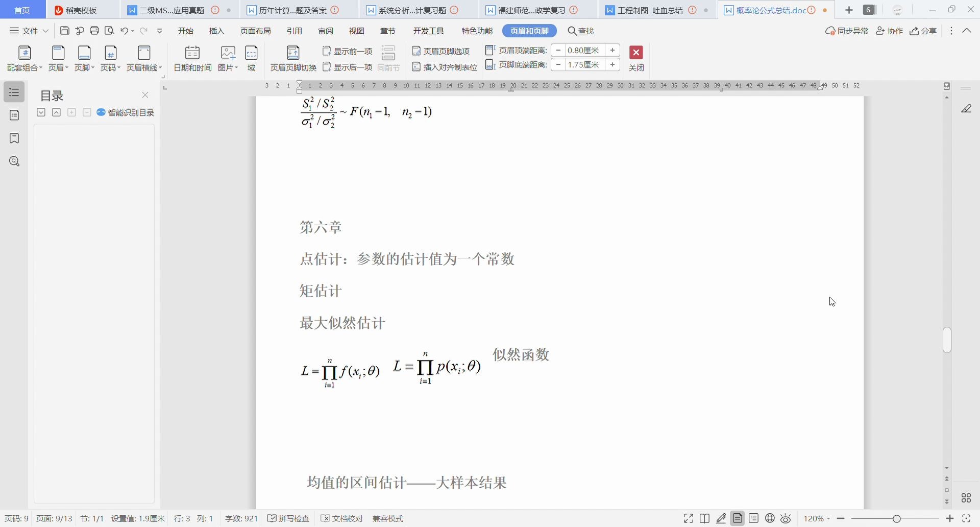The height and width of the screenshot is (527, 980).
Task: Click the 协作 collaborate button
Action: [x=889, y=31]
